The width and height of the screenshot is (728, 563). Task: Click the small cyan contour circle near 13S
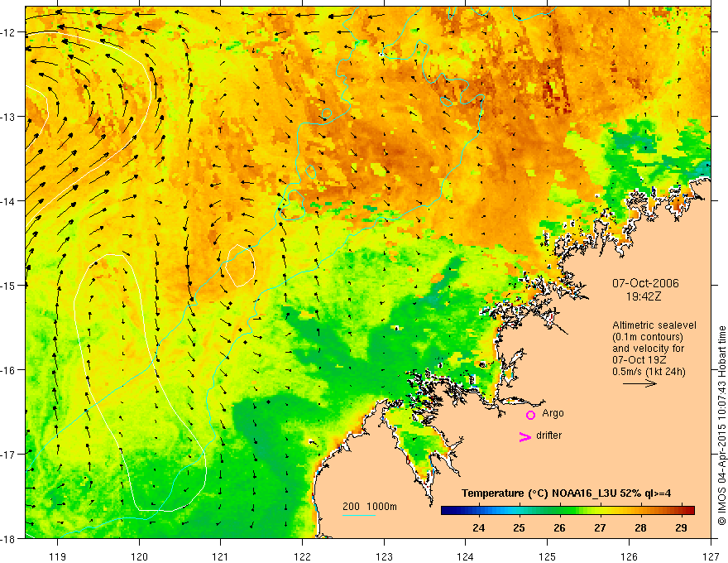pos(327,113)
